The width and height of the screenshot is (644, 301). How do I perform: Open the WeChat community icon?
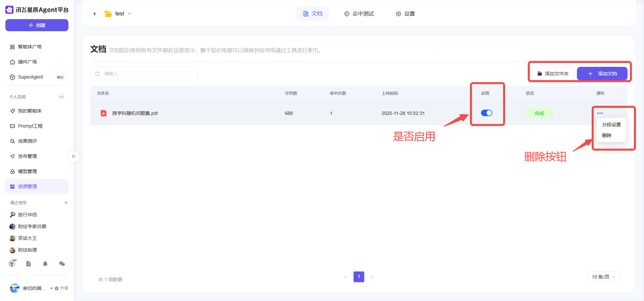click(62, 264)
